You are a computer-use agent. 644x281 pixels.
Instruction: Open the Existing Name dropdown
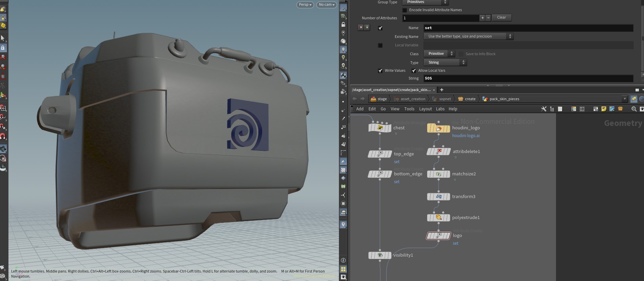[x=469, y=37]
